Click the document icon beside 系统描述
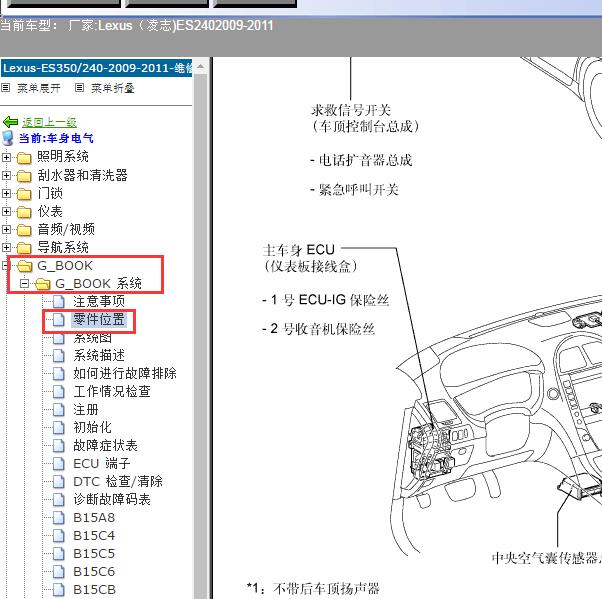Screen dimensions: 602x599 coord(58,356)
